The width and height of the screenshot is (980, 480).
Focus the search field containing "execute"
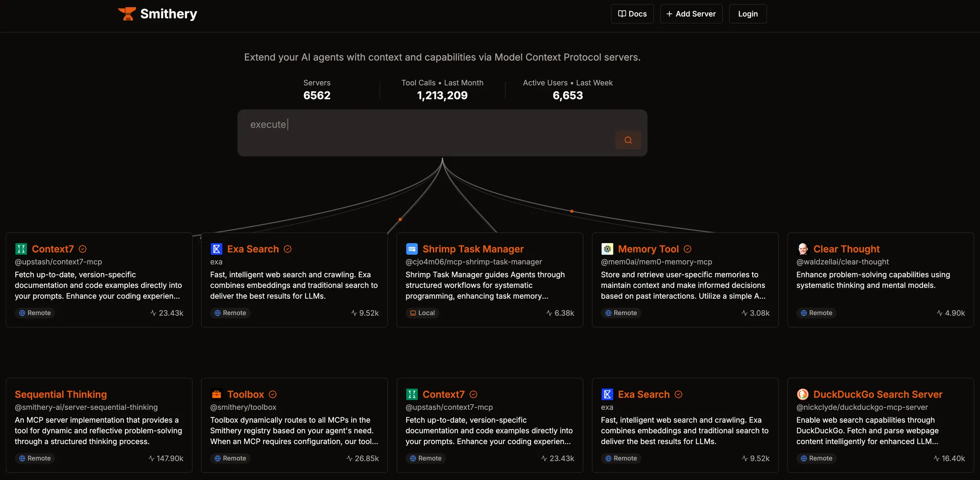pos(442,133)
